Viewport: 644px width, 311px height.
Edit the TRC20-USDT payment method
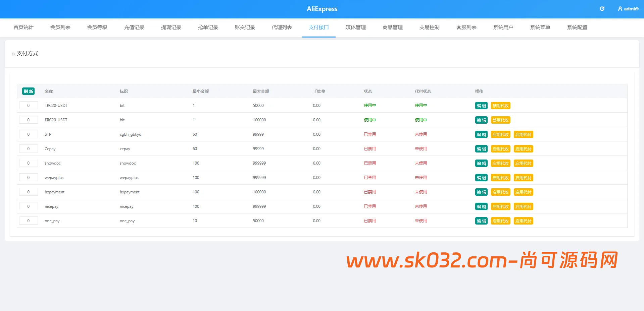tap(481, 106)
